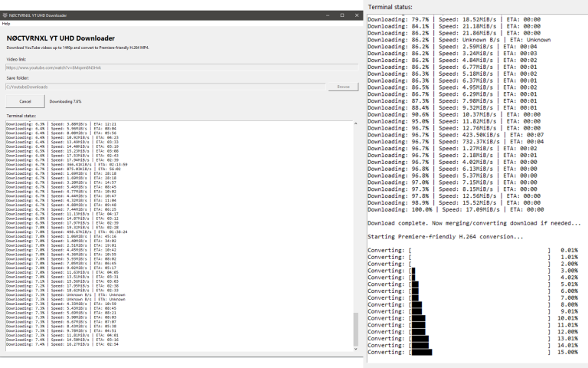
Task: Click the line with speed 19.32MiB/s
Action: tap(62, 227)
